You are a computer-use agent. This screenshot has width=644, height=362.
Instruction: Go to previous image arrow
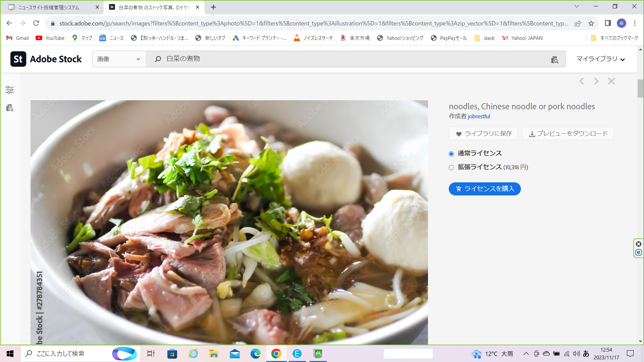click(582, 81)
